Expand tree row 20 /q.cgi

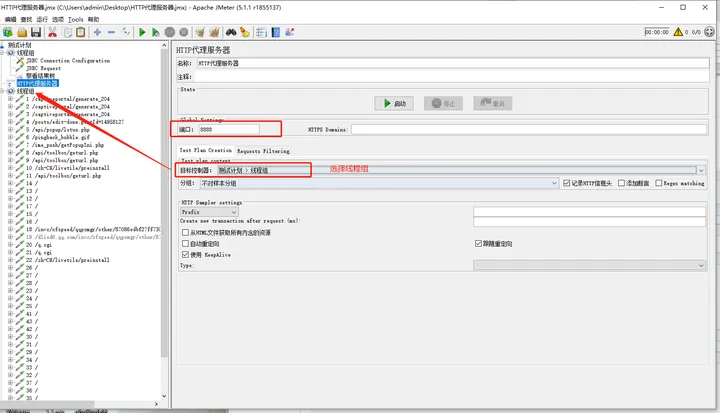coord(10,245)
